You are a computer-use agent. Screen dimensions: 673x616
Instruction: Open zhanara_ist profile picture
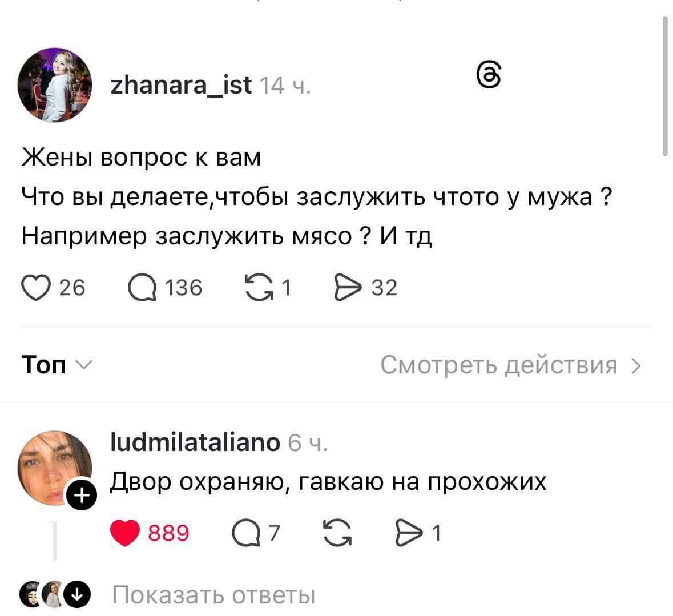click(x=55, y=85)
